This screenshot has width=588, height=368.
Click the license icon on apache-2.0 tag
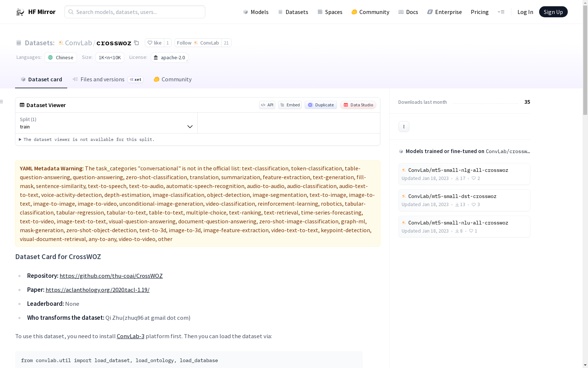point(156,57)
